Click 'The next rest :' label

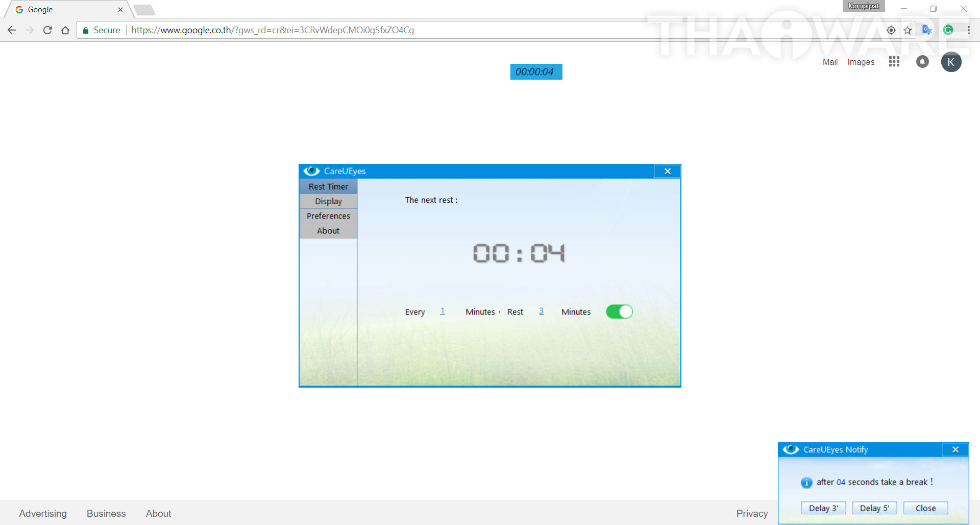[431, 200]
